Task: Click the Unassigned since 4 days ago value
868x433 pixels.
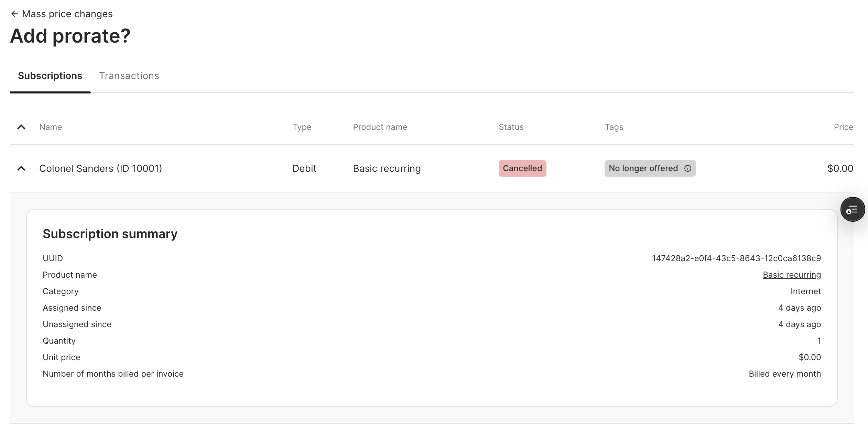Action: click(x=800, y=324)
